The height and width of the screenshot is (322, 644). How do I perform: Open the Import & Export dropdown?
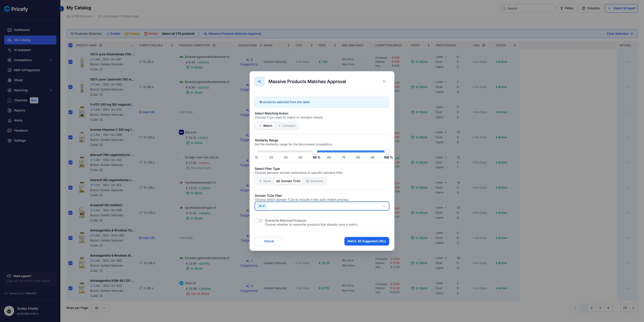tap(621, 8)
